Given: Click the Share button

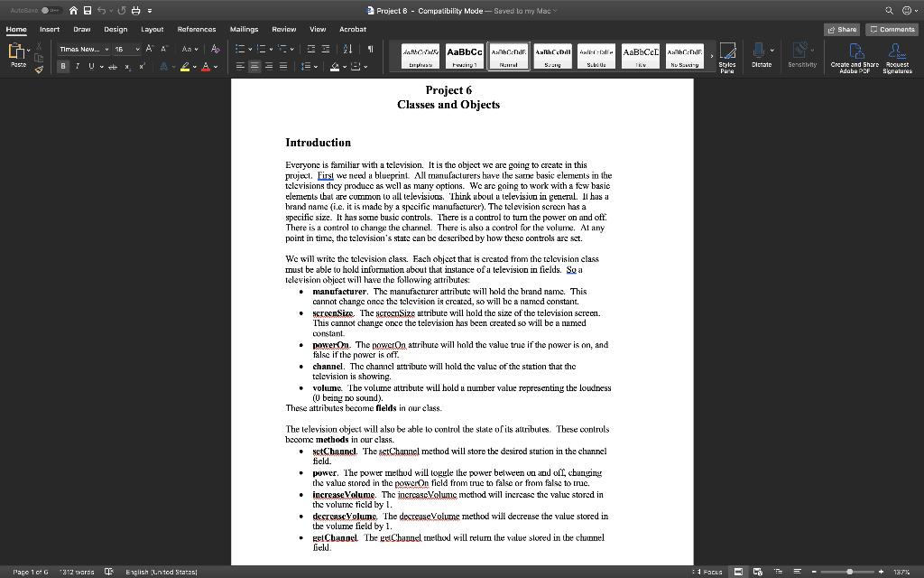Looking at the screenshot, I should point(840,29).
